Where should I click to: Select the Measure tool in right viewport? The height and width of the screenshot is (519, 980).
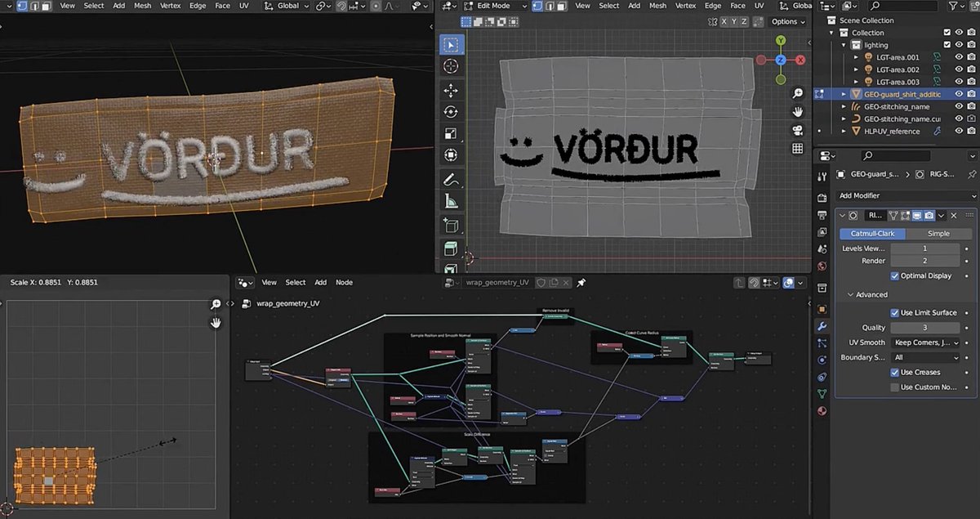(451, 201)
